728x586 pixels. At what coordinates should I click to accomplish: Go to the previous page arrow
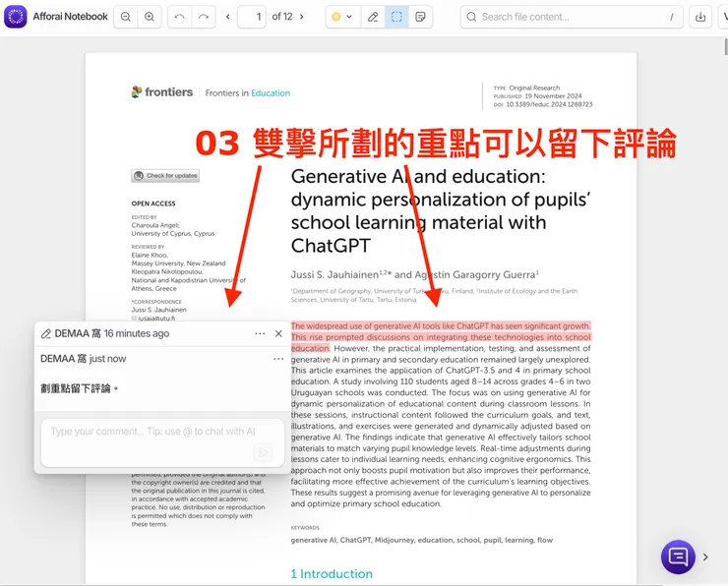click(x=228, y=17)
